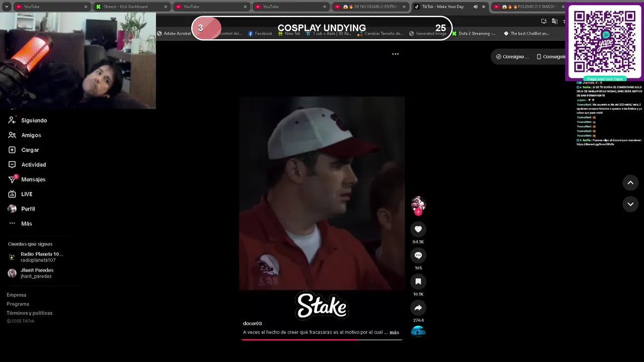Open Términos y políticas footer link

click(x=30, y=313)
